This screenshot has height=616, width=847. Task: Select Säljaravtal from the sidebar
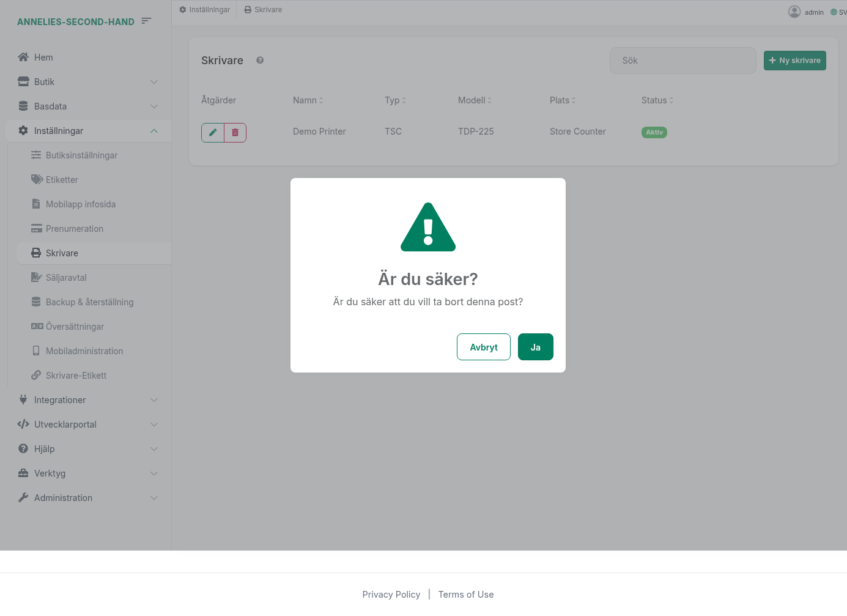66,278
